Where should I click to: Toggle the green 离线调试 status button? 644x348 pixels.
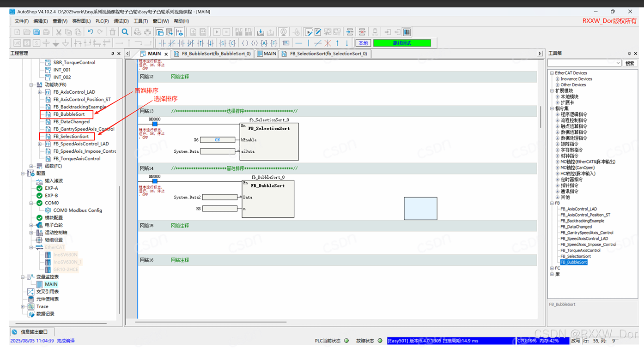401,43
